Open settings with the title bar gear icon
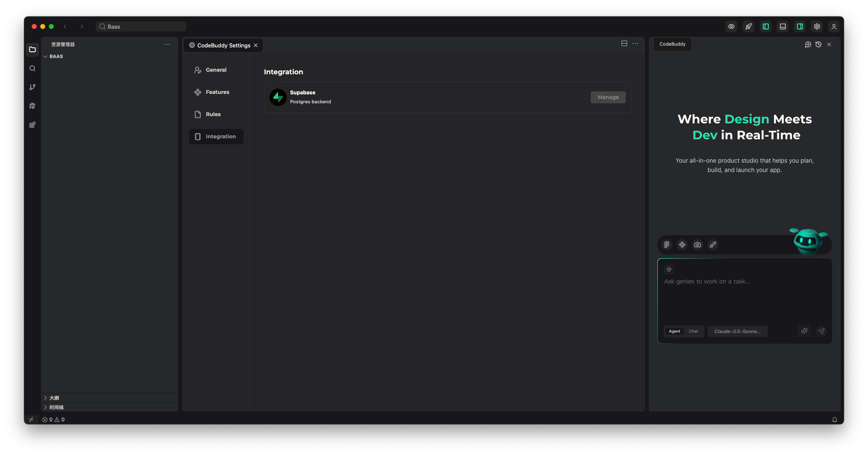Viewport: 868px width, 456px height. pos(817,26)
